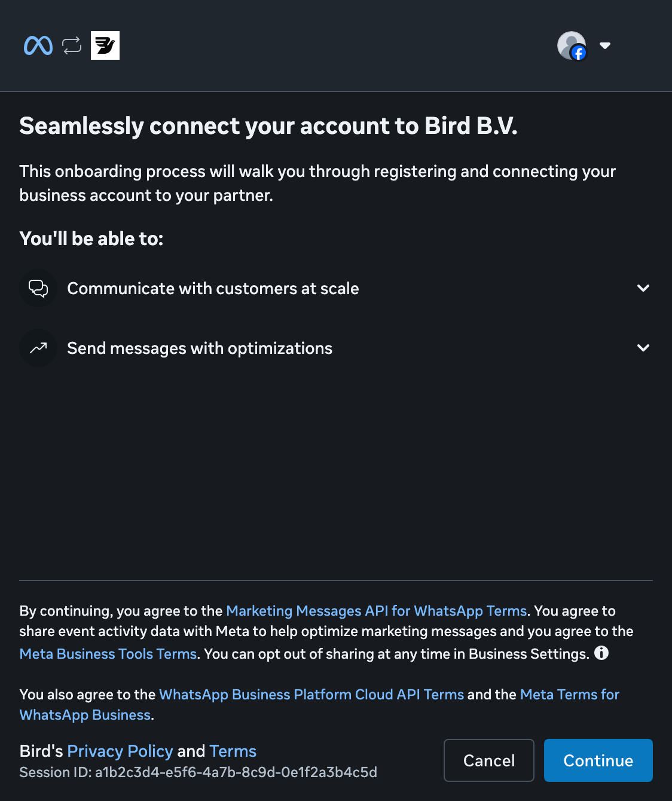672x801 pixels.
Task: Click the Bird B.V. logo icon
Action: (x=105, y=45)
